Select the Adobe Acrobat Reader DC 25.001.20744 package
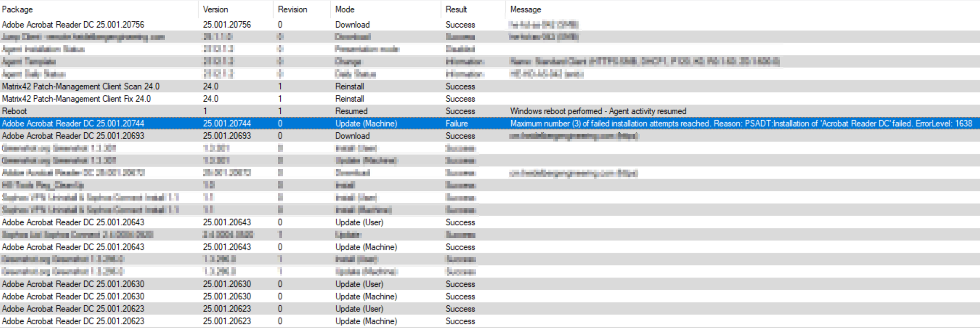This screenshot has height=328, width=980. coord(73,124)
